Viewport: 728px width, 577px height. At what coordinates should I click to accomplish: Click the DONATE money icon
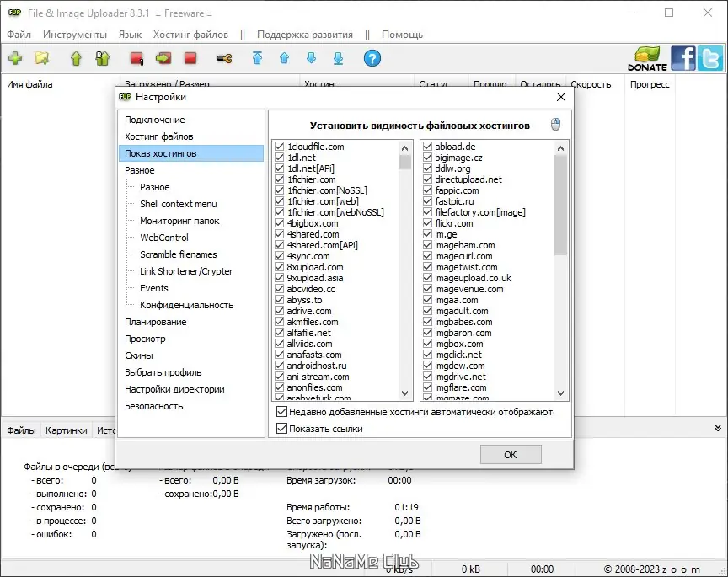click(x=647, y=58)
